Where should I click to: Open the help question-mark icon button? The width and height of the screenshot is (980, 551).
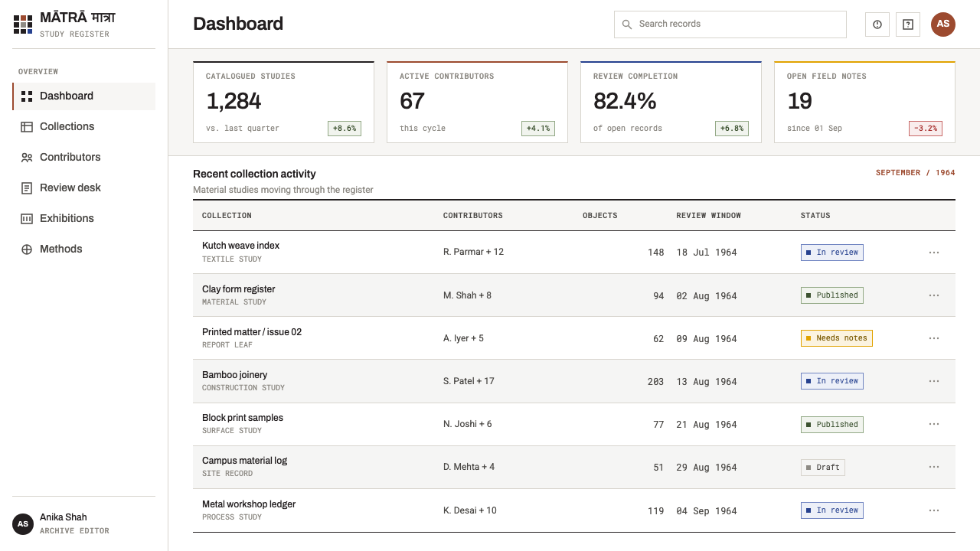click(908, 24)
